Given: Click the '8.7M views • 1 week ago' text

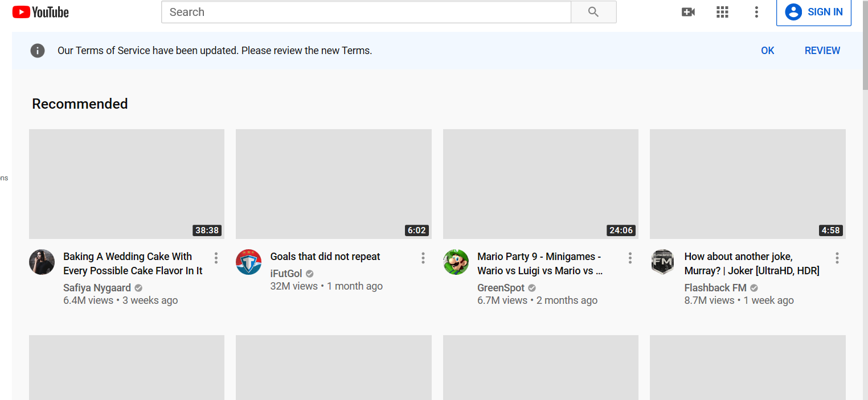Looking at the screenshot, I should [x=739, y=300].
